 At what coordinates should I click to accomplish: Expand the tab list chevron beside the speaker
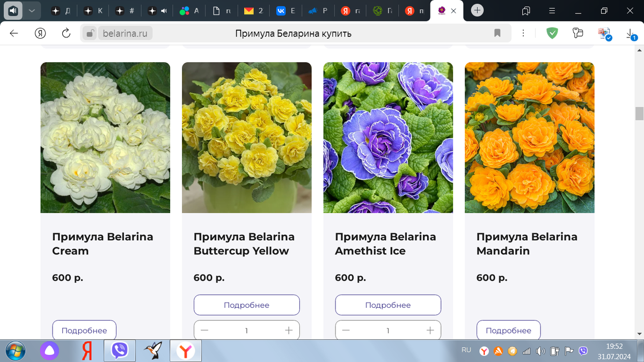coord(32,11)
